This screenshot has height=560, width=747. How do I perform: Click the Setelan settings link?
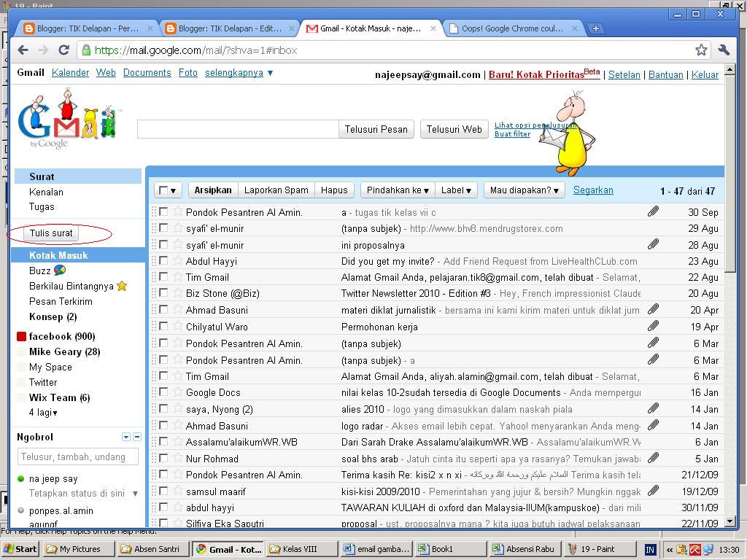click(624, 75)
